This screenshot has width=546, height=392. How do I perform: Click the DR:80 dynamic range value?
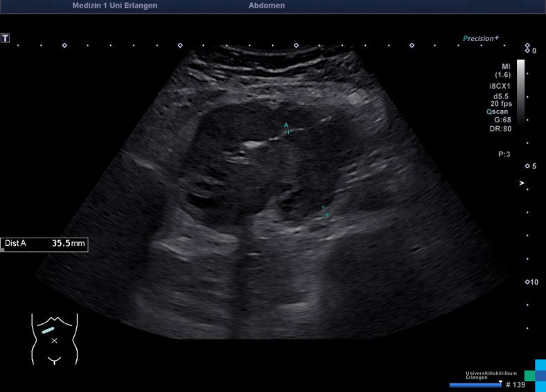(x=502, y=129)
